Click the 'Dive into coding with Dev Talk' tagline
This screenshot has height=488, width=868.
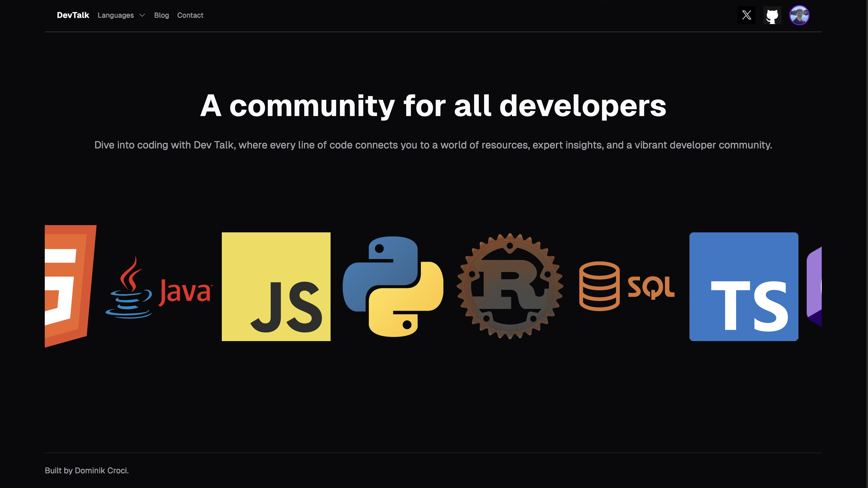(x=433, y=145)
